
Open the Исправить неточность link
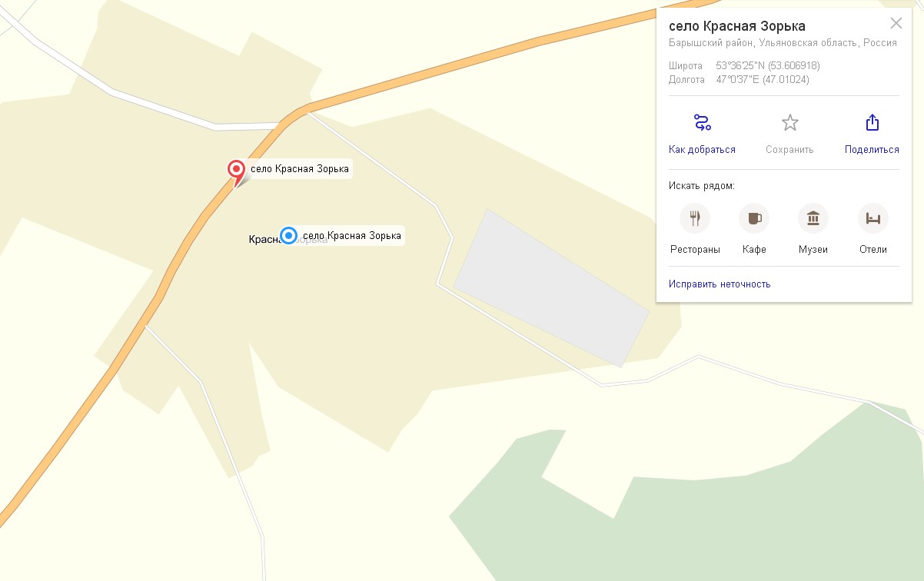click(x=720, y=284)
